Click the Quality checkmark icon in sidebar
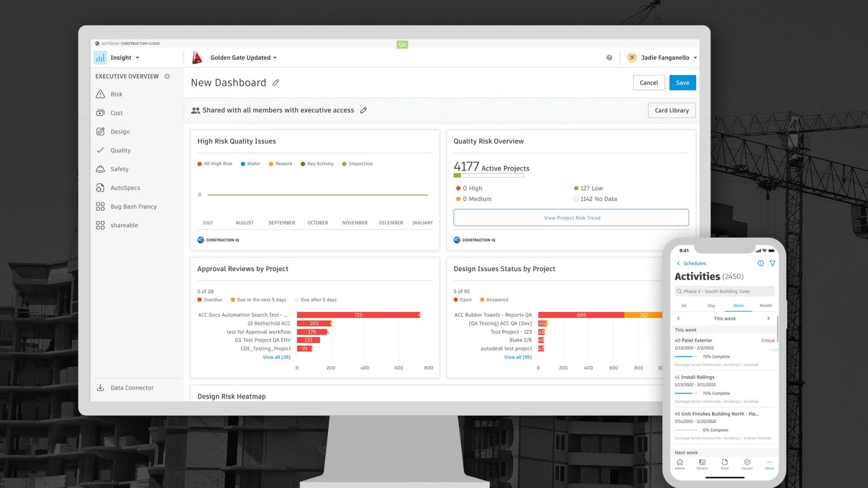 (x=100, y=150)
